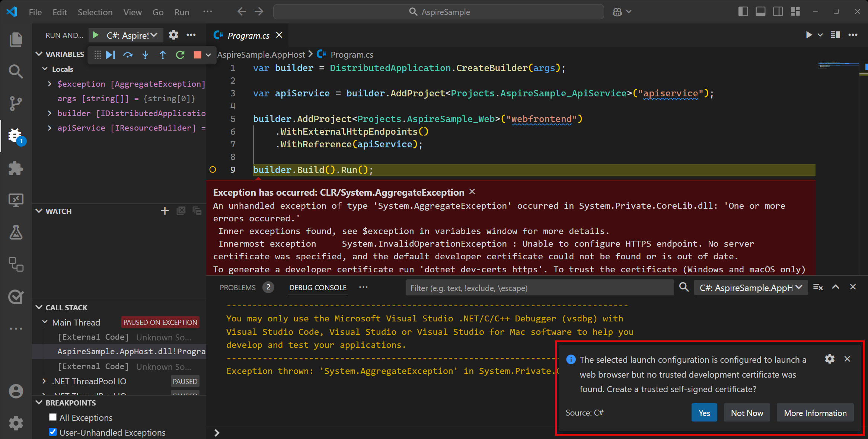Viewport: 868px width, 439px height.
Task: Open the C#: AspireSample.AppHost session dropdown
Action: [750, 288]
